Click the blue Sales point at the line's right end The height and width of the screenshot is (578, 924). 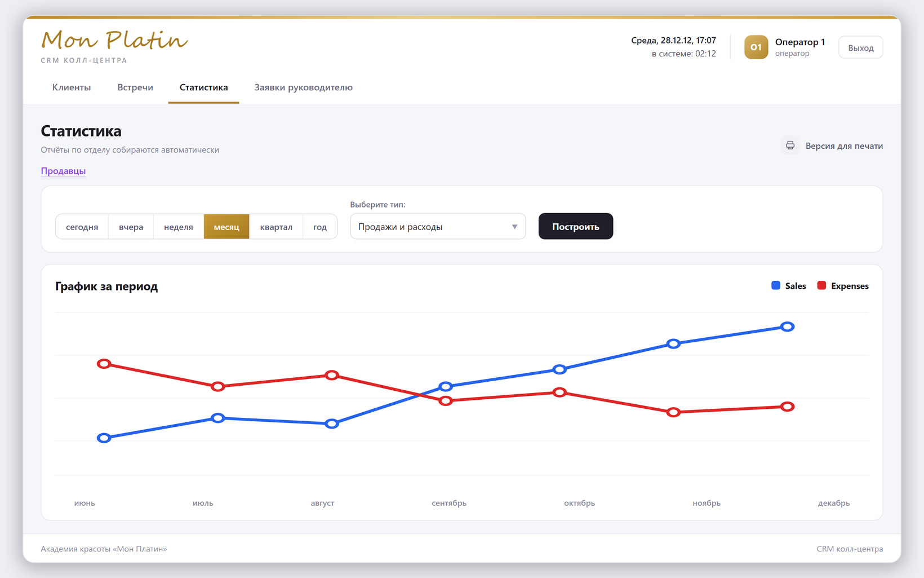[x=788, y=326]
